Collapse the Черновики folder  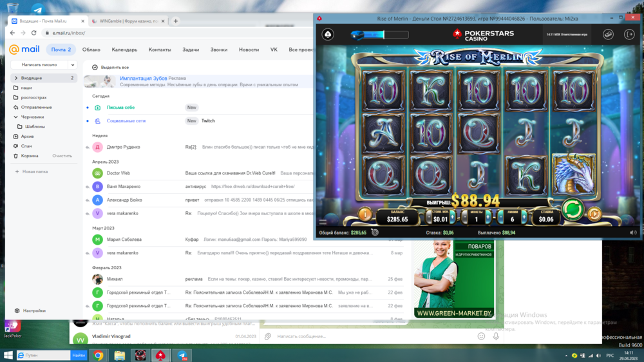[15, 117]
